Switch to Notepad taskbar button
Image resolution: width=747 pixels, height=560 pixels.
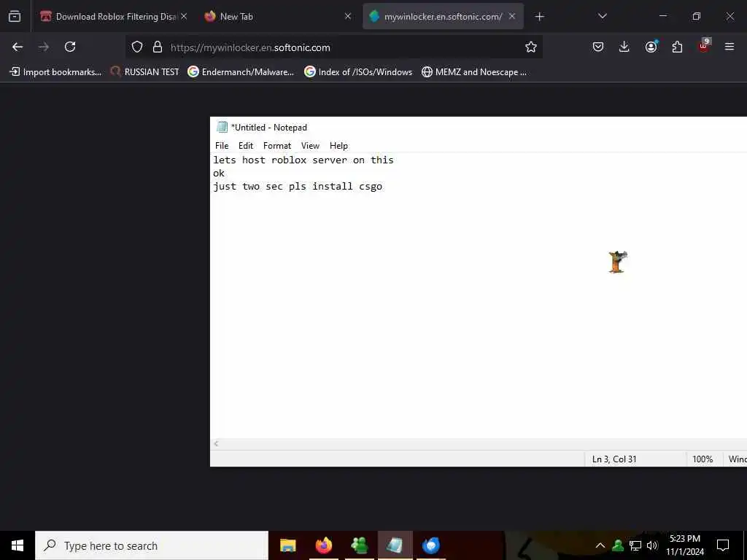tap(395, 545)
